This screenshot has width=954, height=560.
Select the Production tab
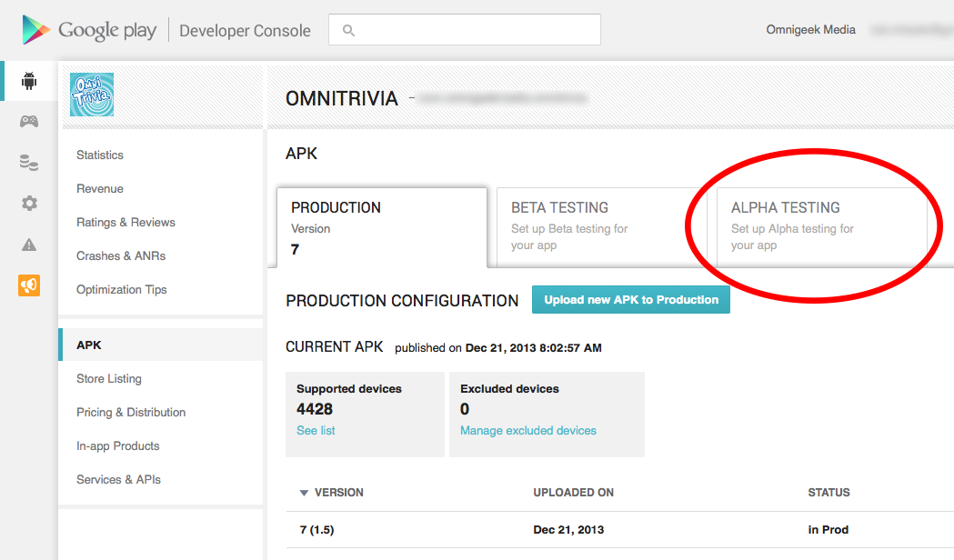pyautogui.click(x=381, y=227)
